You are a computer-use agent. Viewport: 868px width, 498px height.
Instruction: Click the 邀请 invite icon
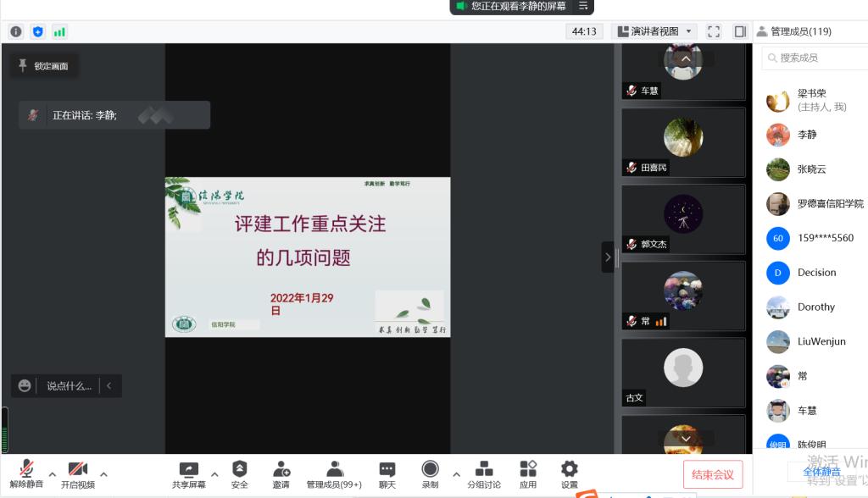[281, 474]
